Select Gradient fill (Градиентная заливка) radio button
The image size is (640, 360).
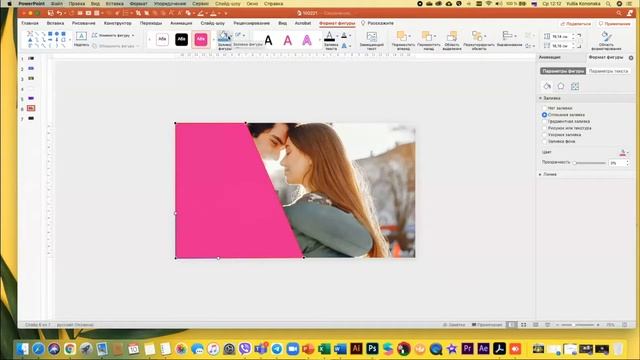(x=544, y=121)
